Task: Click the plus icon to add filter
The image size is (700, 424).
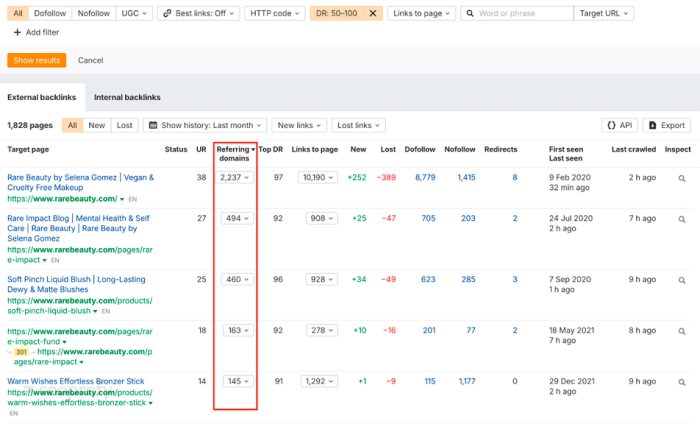Action: pyautogui.click(x=17, y=32)
